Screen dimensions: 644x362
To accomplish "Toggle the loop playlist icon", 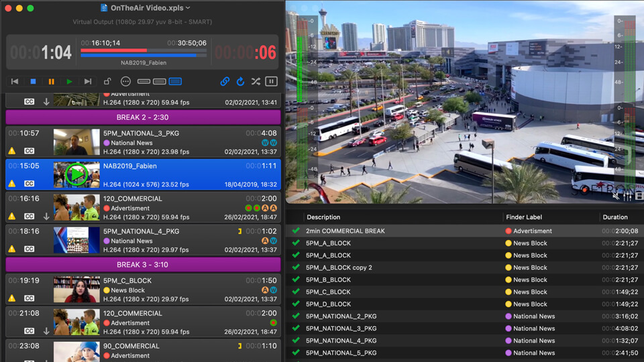I will [240, 81].
